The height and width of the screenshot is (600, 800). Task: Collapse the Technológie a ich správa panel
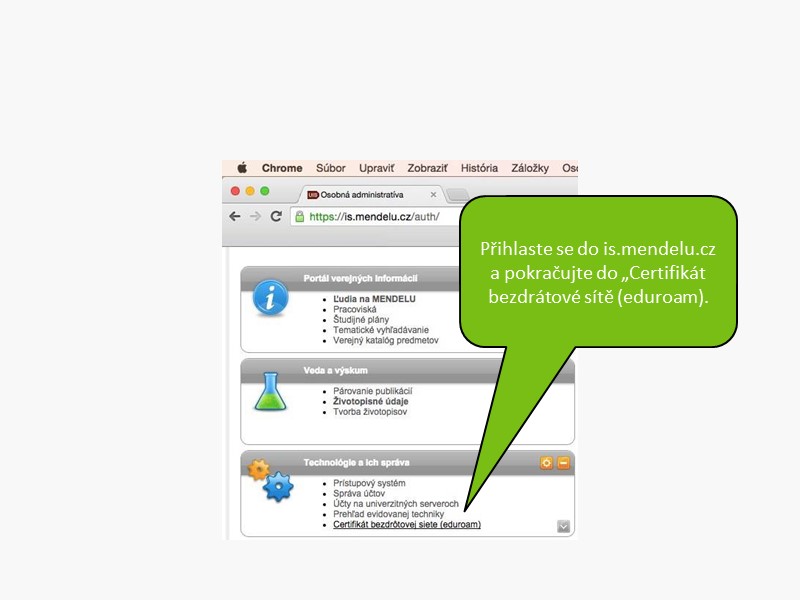tap(563, 463)
